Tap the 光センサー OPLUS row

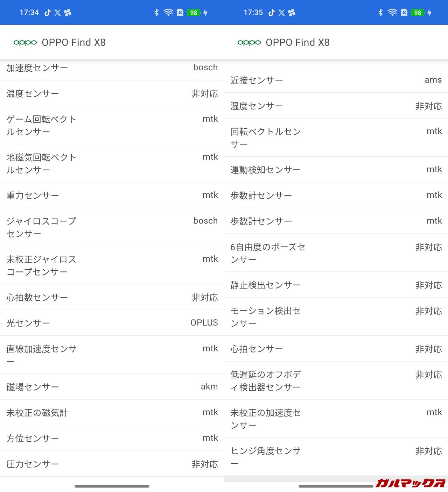pos(112,323)
